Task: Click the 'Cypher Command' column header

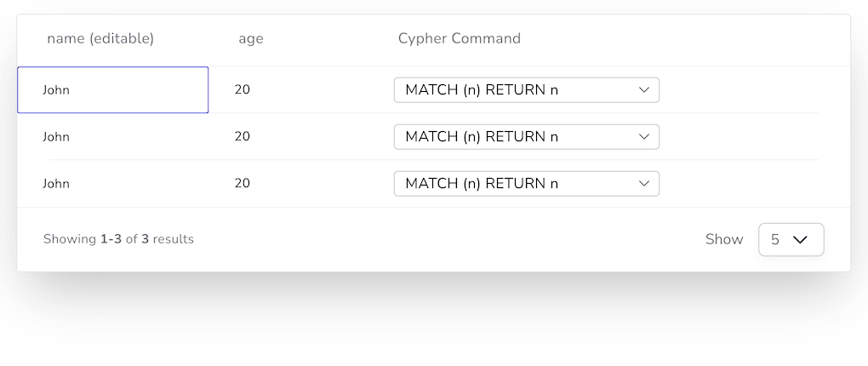Action: [x=460, y=38]
